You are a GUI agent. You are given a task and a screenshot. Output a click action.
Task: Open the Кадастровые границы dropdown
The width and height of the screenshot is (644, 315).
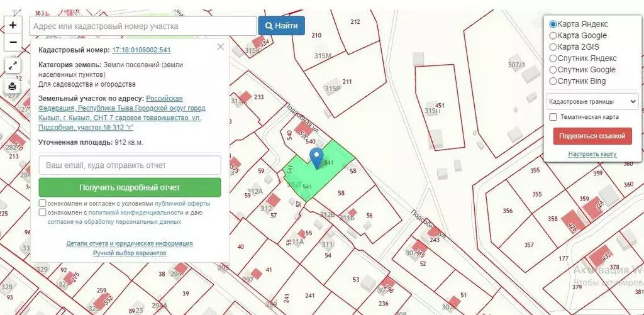point(592,101)
